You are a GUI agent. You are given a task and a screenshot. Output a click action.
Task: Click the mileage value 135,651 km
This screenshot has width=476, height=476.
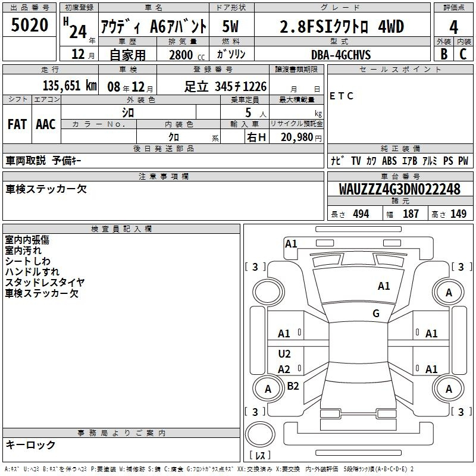tap(70, 86)
